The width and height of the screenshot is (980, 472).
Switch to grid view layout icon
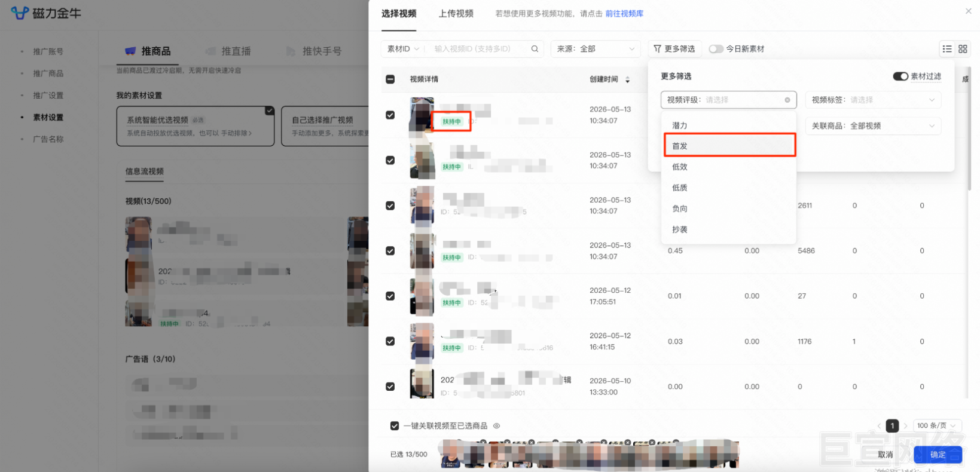pyautogui.click(x=963, y=49)
